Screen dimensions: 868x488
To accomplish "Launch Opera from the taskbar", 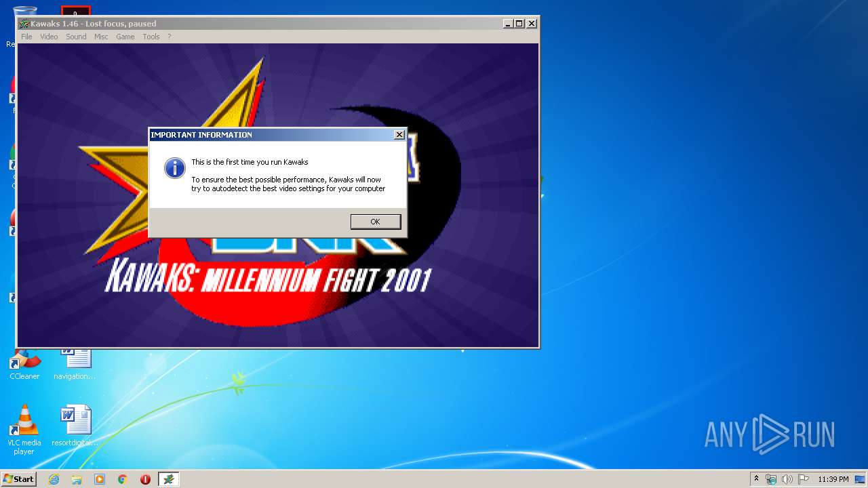I will (145, 479).
